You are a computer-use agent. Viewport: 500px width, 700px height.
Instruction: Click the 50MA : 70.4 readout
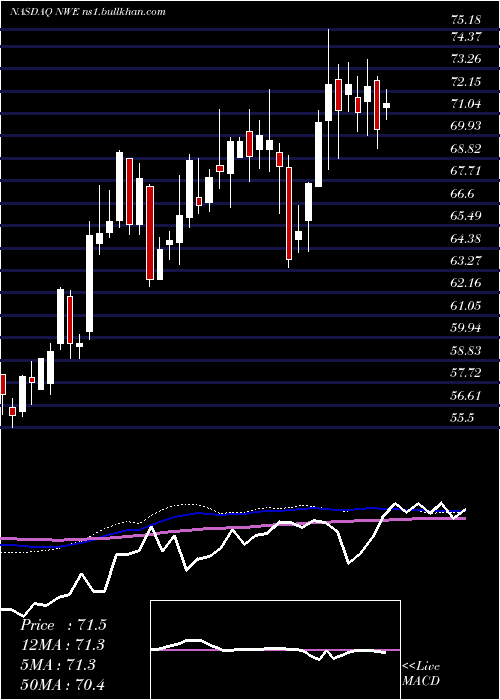click(63, 684)
